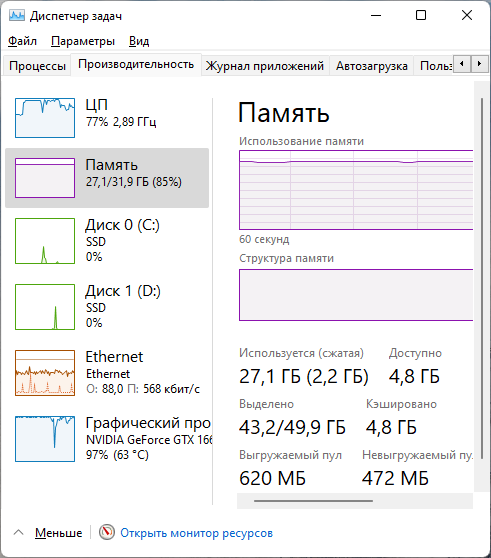Viewport: 491px width, 558px height.
Task: Select the Память memory graph thumbnail
Action: coord(45,178)
